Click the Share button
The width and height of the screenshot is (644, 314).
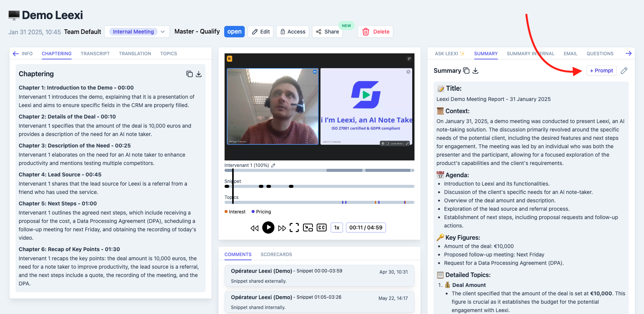(327, 32)
